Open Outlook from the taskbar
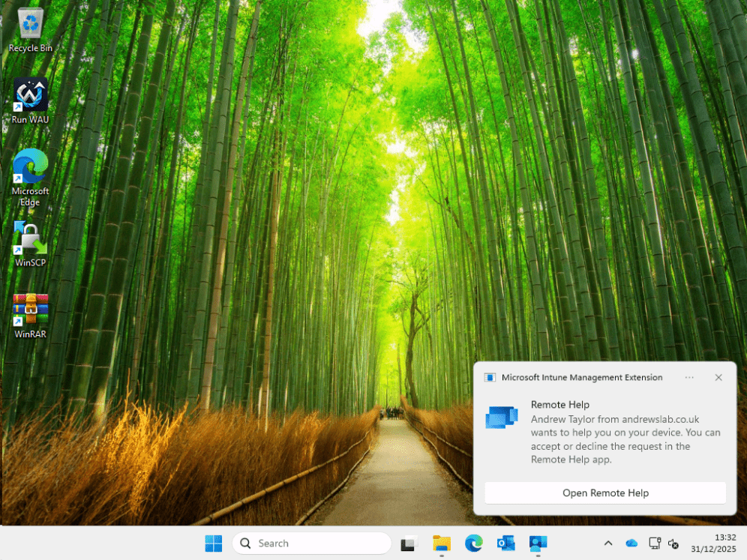 point(505,543)
